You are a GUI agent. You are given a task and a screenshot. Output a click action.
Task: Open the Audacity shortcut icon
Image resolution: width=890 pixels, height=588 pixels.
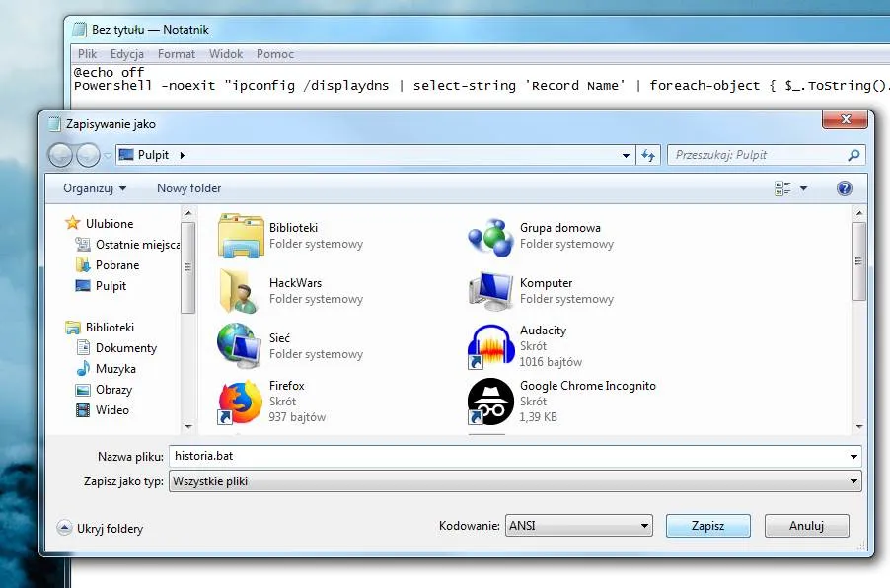[x=490, y=346]
